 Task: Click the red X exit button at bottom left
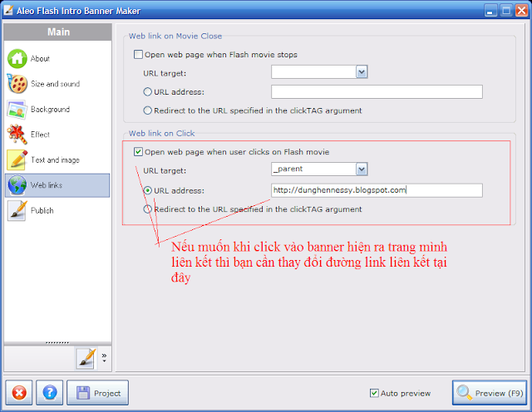[19, 393]
